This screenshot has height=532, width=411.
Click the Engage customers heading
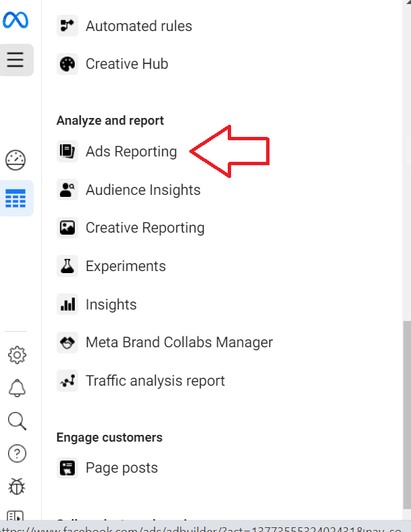pos(110,438)
